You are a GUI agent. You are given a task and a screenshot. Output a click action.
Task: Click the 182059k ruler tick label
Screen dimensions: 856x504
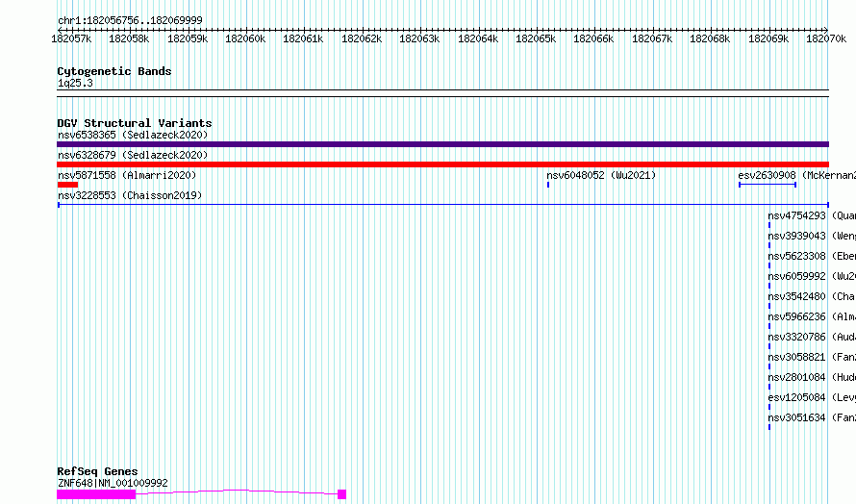click(x=188, y=38)
